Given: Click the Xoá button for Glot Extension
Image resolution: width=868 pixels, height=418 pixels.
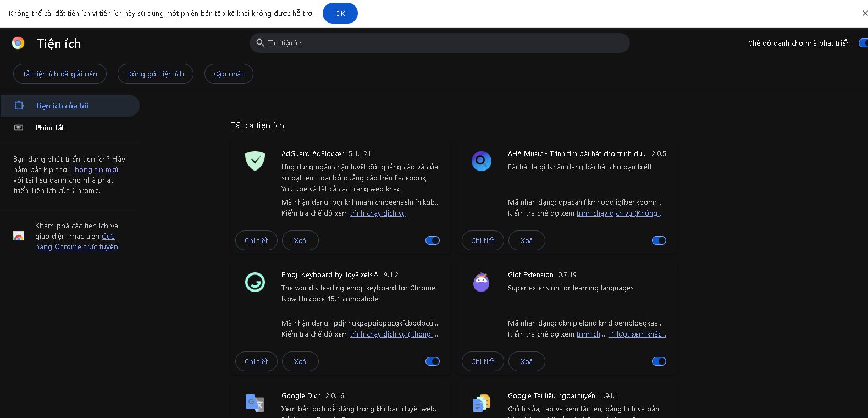Looking at the screenshot, I should (x=526, y=361).
